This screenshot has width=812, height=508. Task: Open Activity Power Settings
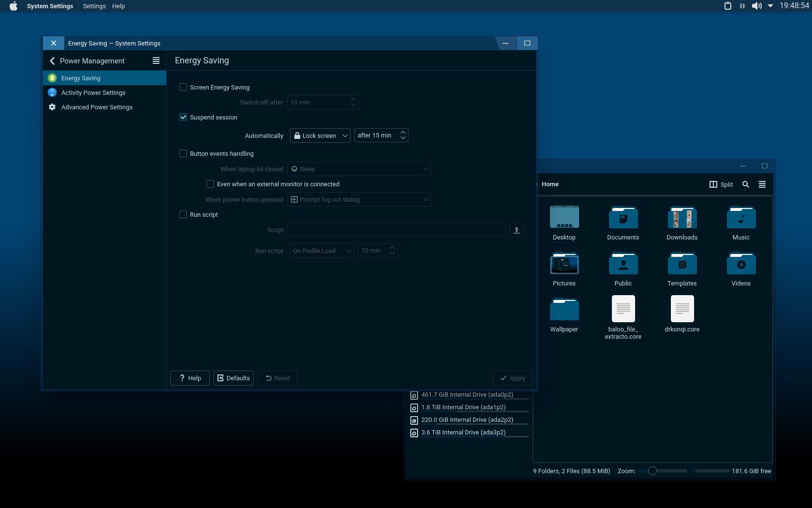coord(93,92)
